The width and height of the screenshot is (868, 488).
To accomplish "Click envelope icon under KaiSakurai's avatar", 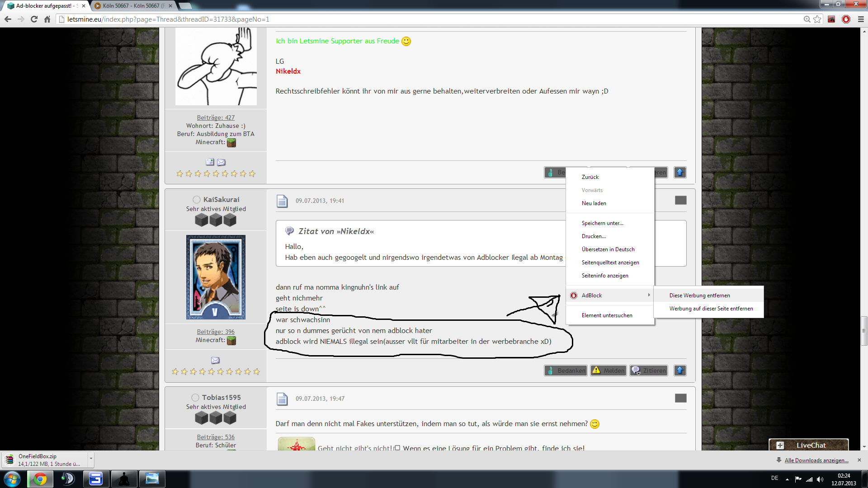I will tap(215, 360).
